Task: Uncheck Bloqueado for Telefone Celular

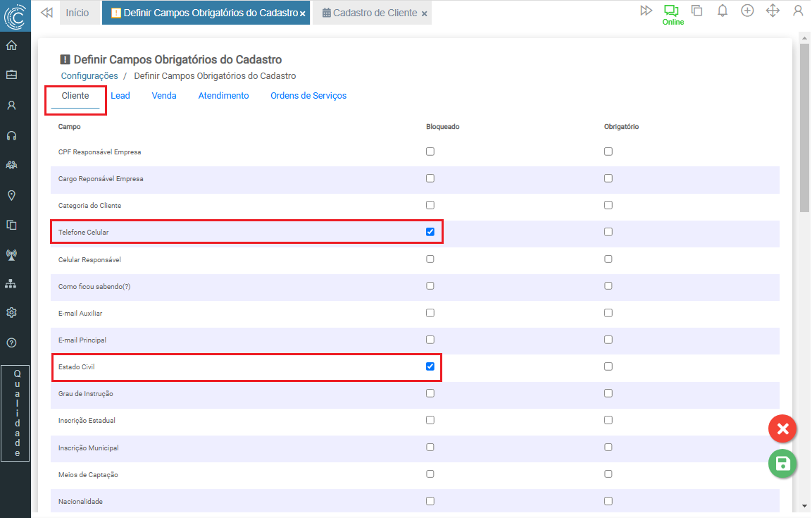Action: (430, 232)
